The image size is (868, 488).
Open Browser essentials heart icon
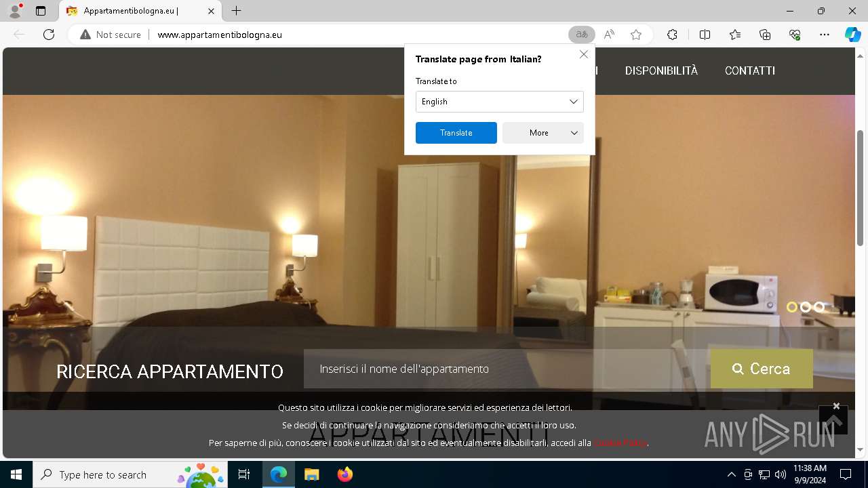point(795,35)
